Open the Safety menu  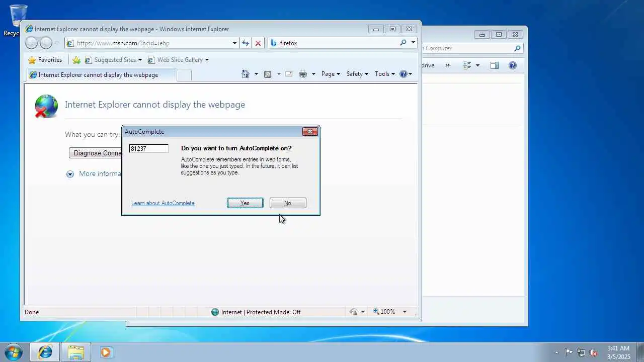click(x=357, y=74)
